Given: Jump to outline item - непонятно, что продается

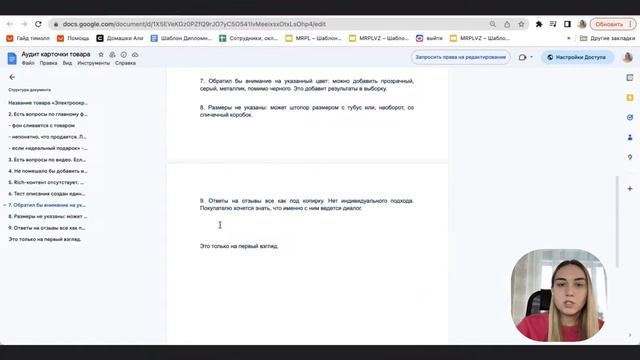Looking at the screenshot, I should point(48,137).
